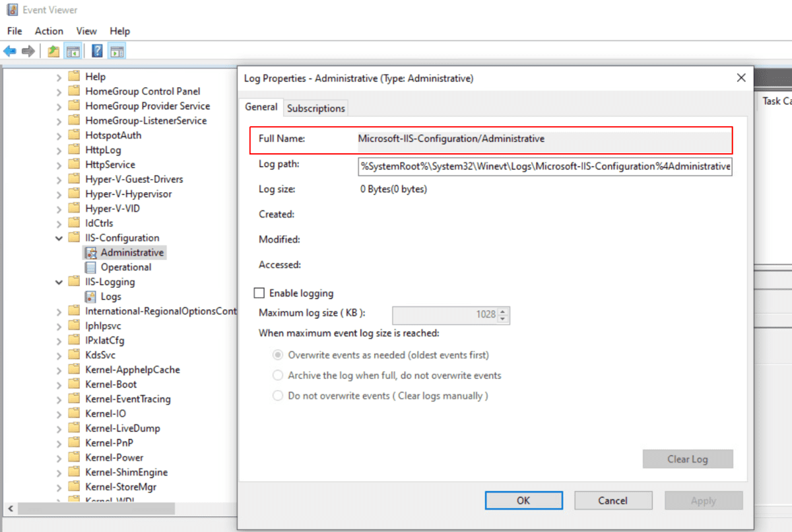
Task: Click the Back navigation arrow
Action: click(10, 51)
